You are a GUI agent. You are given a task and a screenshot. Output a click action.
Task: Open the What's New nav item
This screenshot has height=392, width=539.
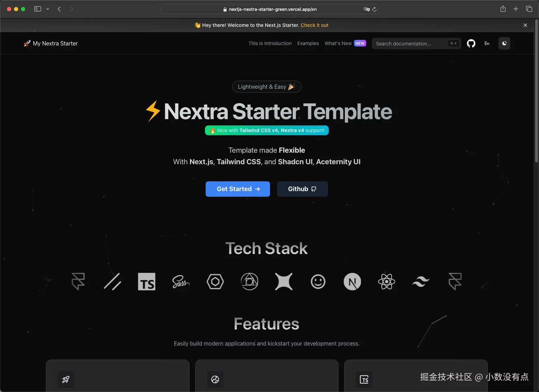[x=338, y=43]
